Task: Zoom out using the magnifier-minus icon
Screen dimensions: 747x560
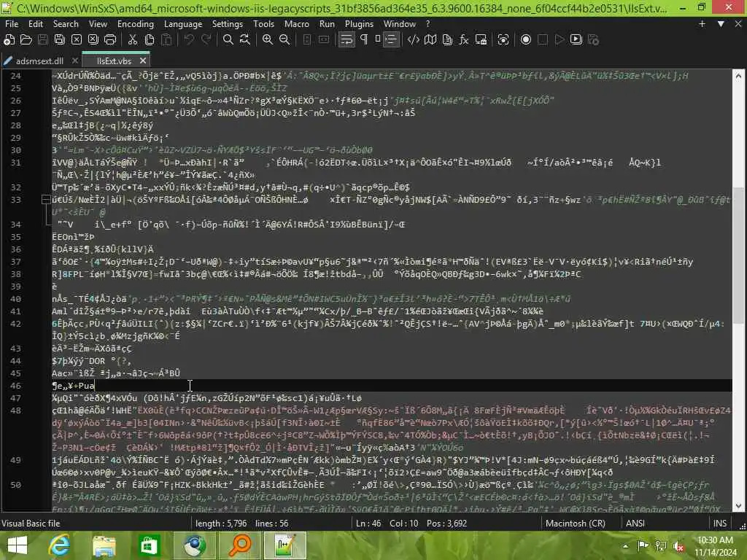Action: click(285, 40)
